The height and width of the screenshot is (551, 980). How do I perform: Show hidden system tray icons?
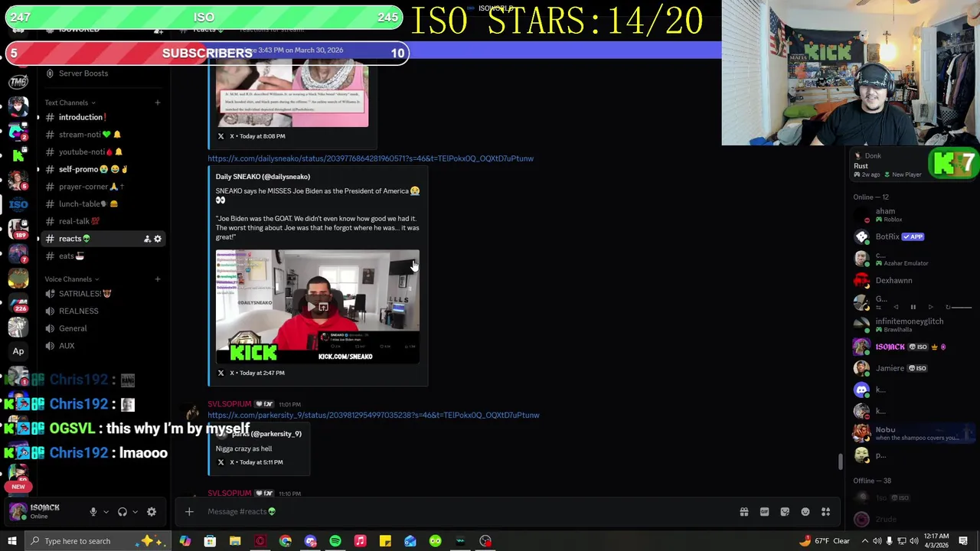click(x=865, y=541)
